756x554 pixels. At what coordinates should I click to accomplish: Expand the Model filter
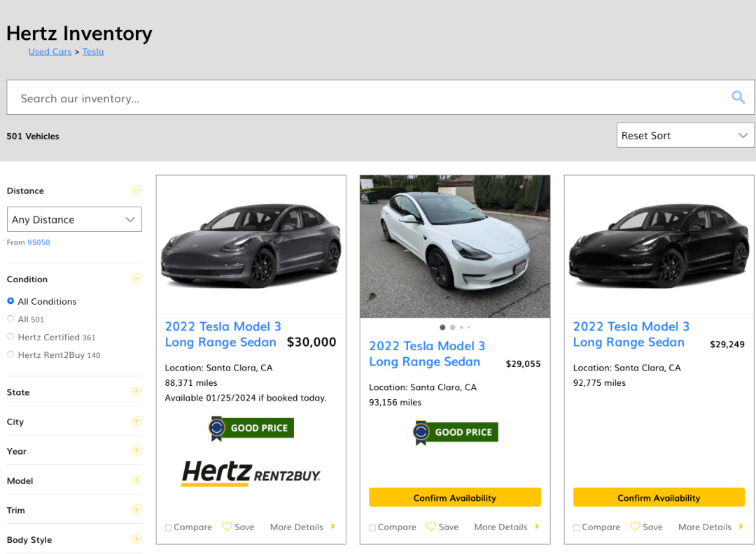(x=136, y=480)
